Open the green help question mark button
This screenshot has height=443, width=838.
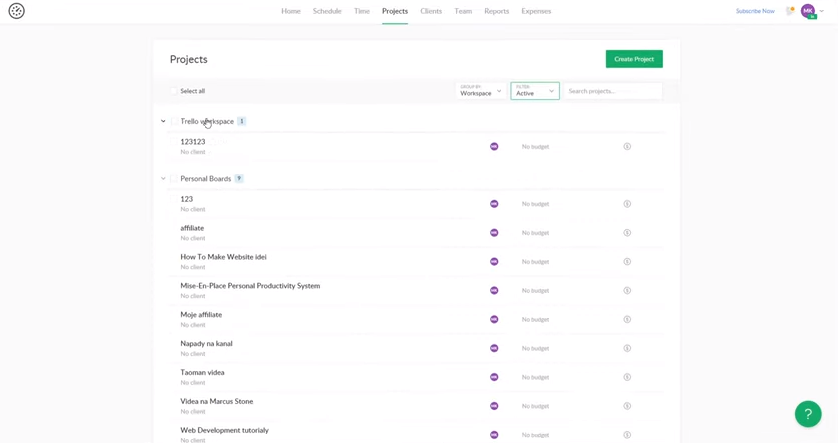coord(808,413)
